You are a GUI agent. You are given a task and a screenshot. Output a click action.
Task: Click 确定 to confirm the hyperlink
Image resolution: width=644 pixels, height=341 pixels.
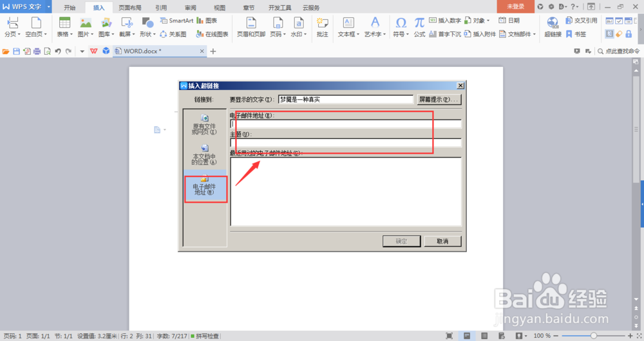[x=401, y=241]
